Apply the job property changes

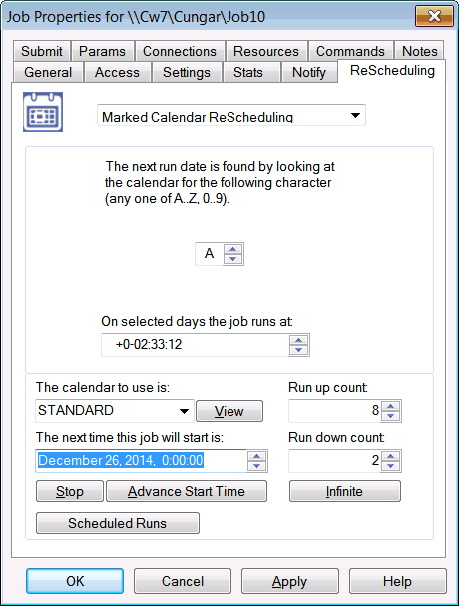[x=290, y=581]
